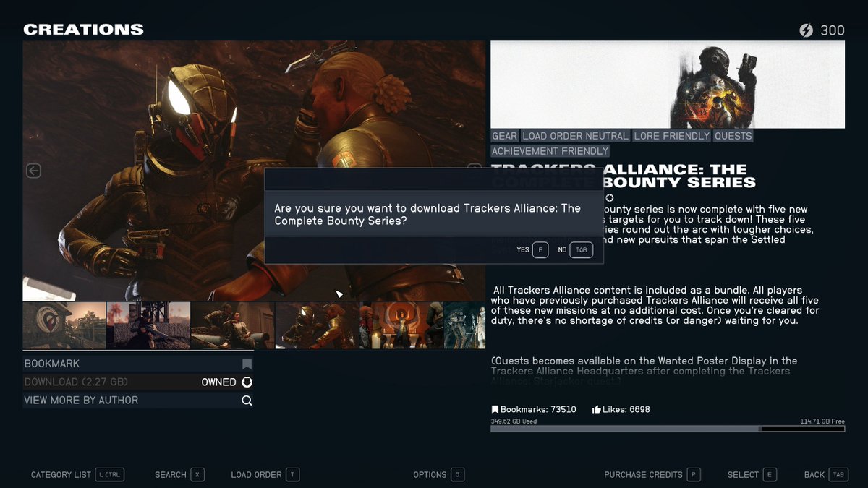
Task: Open the red emblem candle thumbnail
Action: coord(401,325)
